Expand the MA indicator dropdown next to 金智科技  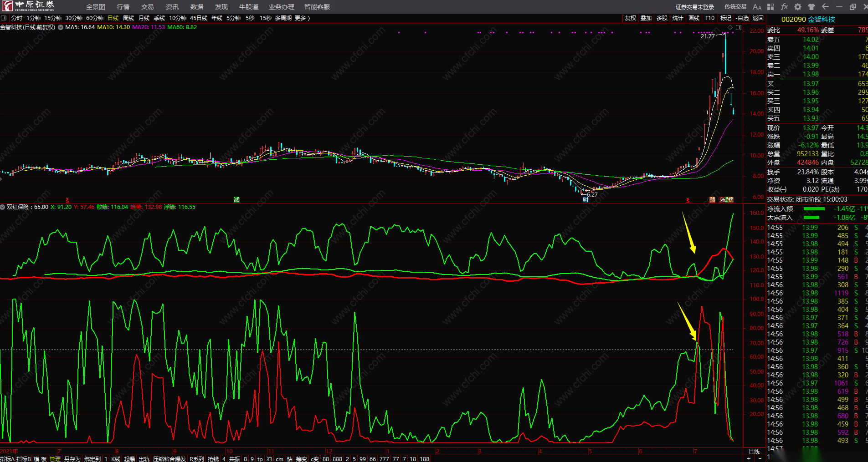[x=61, y=27]
